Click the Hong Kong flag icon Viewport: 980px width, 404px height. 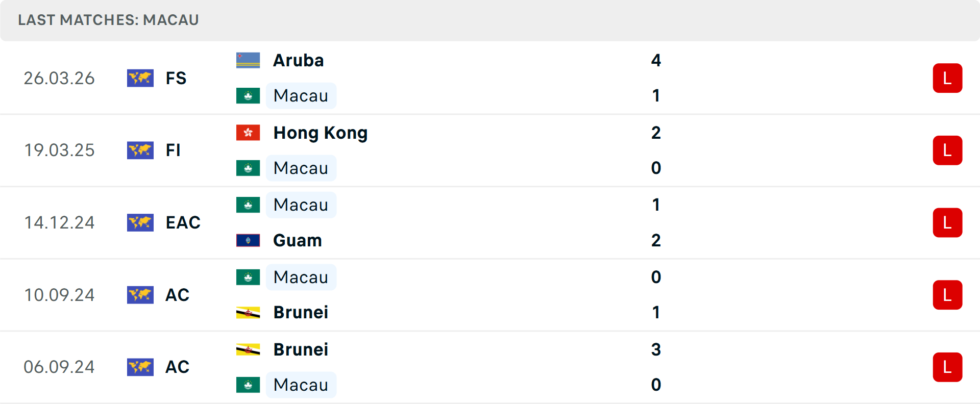(248, 133)
